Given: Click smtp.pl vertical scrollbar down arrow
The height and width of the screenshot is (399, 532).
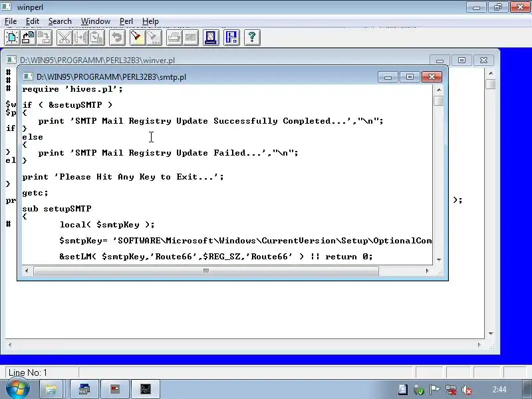Looking at the screenshot, I should (439, 260).
